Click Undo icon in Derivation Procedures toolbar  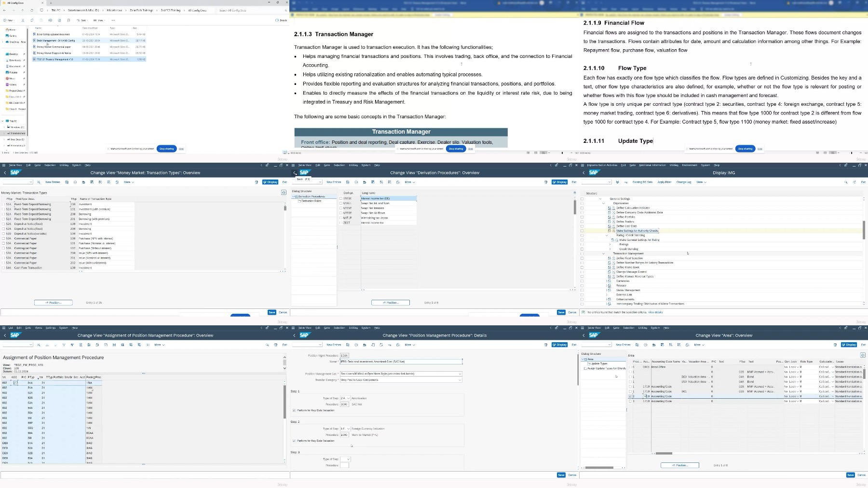point(364,182)
